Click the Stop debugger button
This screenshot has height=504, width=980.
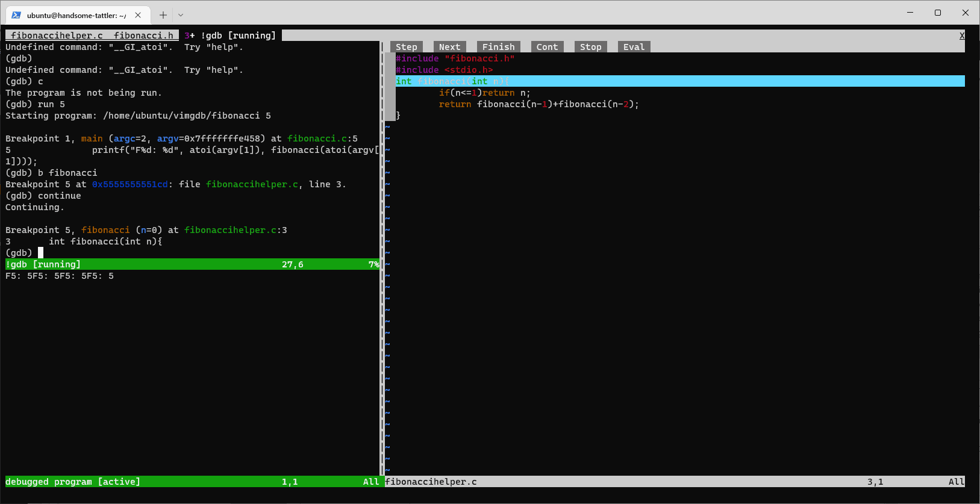pos(590,47)
